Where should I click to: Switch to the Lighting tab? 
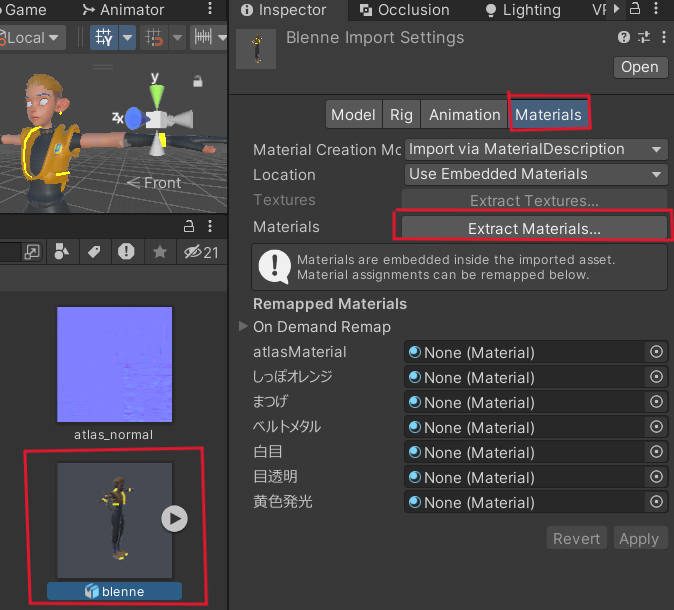coord(522,10)
